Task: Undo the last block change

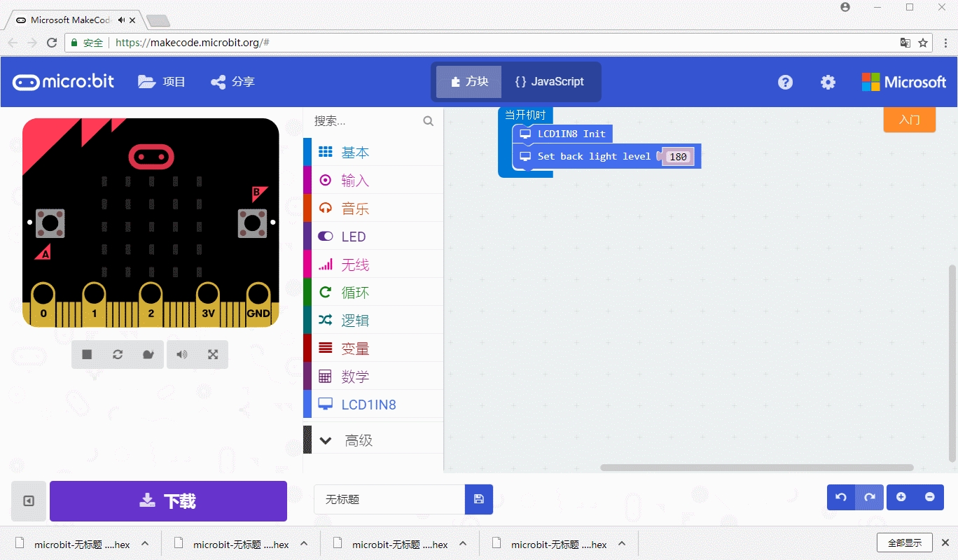Action: pos(841,497)
